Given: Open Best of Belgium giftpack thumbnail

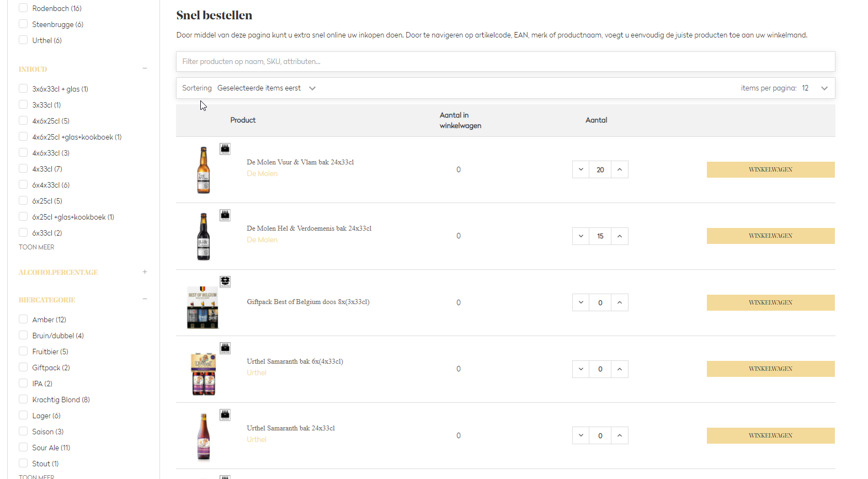Looking at the screenshot, I should 203,307.
